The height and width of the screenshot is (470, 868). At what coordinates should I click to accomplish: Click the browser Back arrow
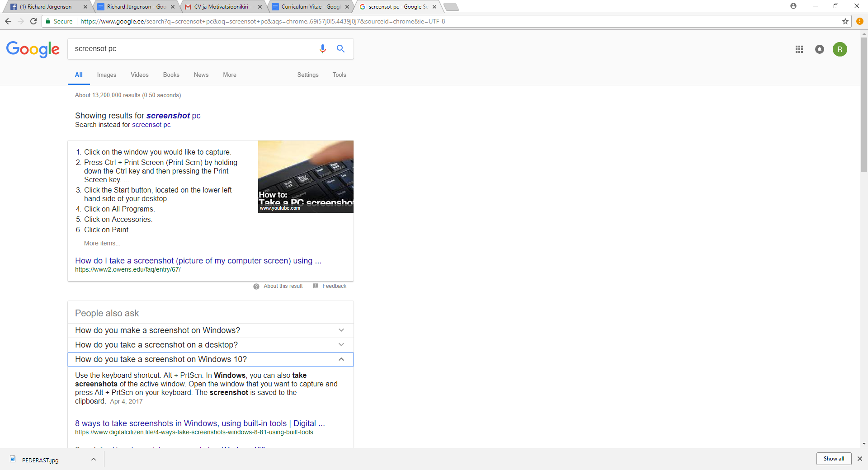pos(8,21)
